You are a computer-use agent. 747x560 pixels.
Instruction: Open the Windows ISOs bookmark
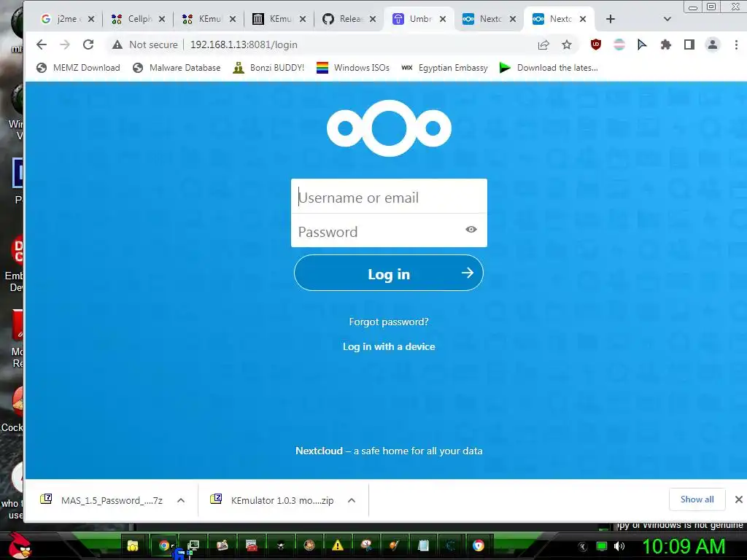[353, 68]
